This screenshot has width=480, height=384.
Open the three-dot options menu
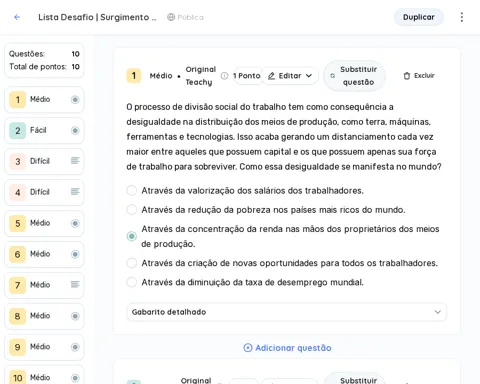(462, 17)
